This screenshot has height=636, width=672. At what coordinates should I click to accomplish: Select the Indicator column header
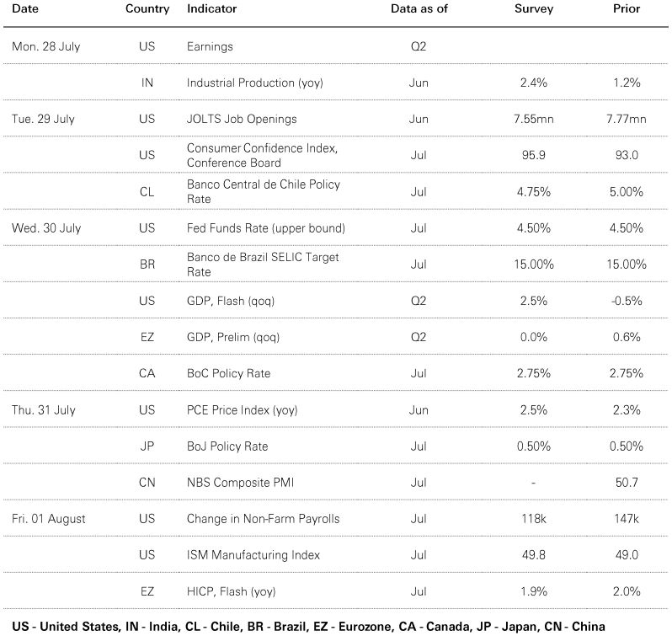(211, 8)
